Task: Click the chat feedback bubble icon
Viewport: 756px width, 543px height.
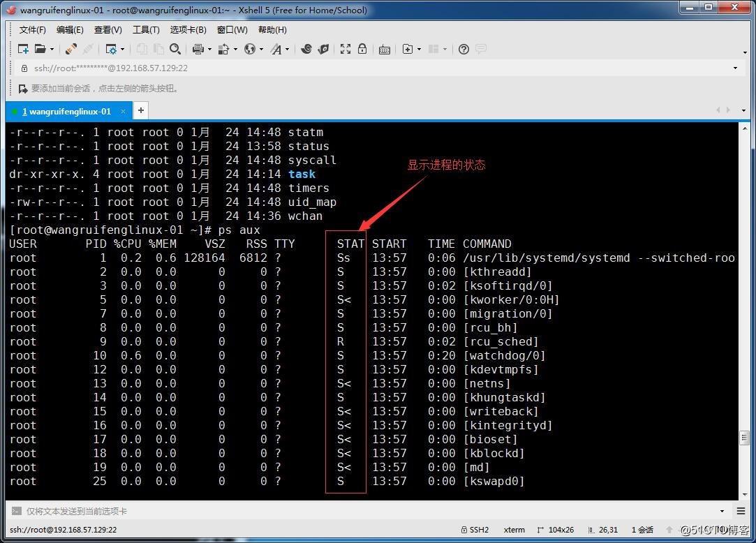Action: (x=481, y=49)
